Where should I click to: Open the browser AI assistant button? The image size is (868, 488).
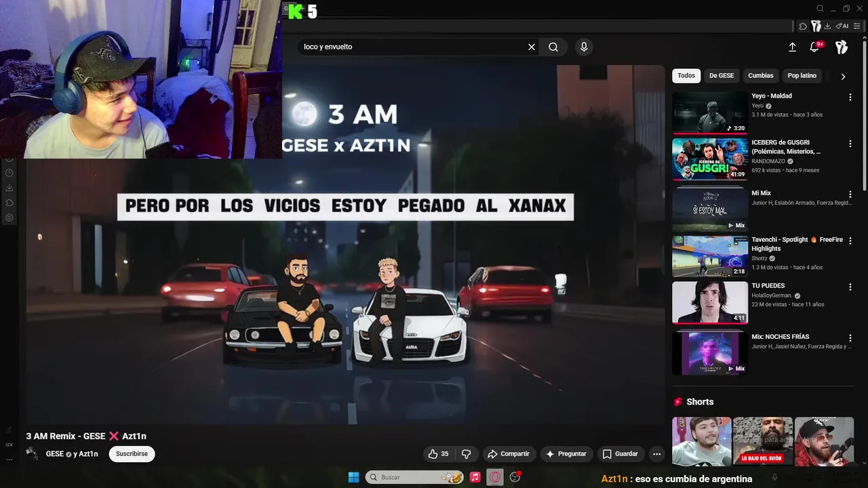(x=842, y=26)
